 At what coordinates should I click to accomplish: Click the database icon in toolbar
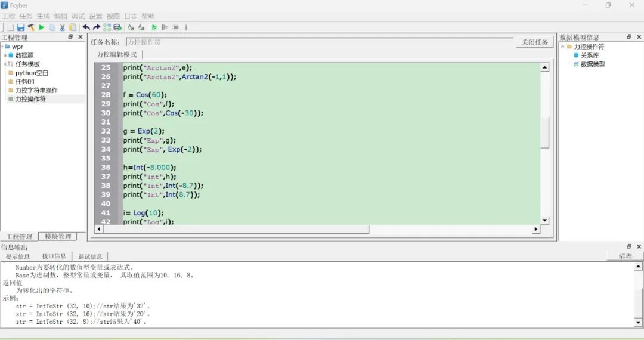point(117,27)
